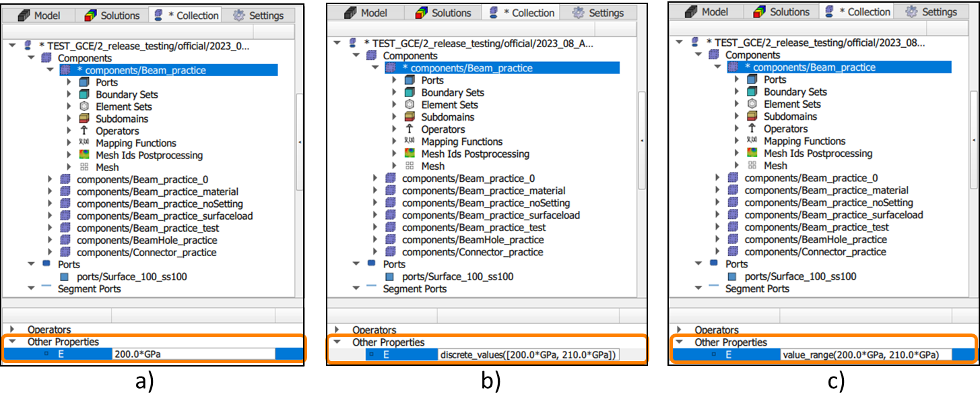This screenshot has height=411, width=980.
Task: Collapse the Components node in panel a
Action: tap(31, 58)
